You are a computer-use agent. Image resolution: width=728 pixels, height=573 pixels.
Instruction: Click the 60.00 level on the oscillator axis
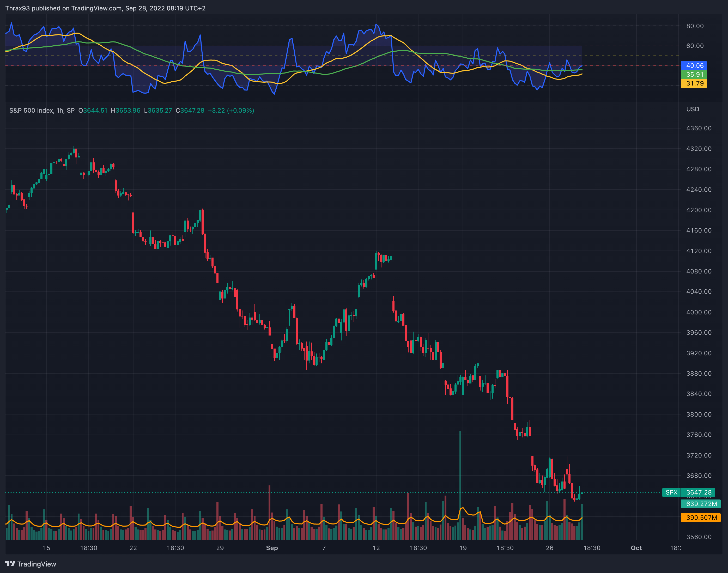pyautogui.click(x=695, y=46)
